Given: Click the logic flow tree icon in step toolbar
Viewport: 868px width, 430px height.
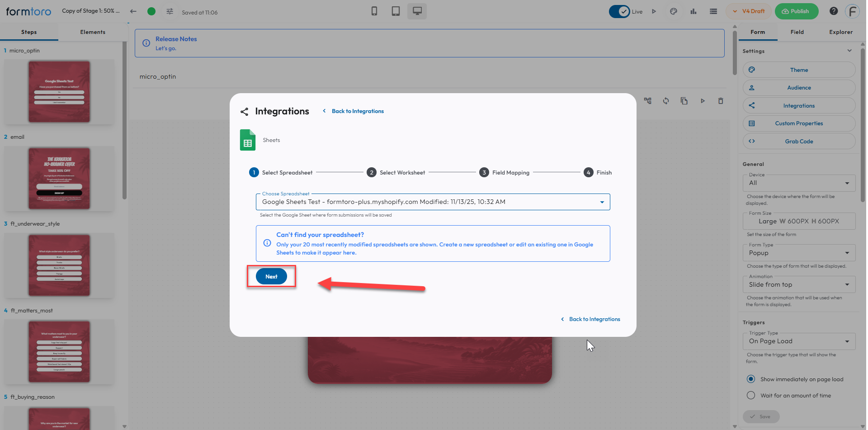Looking at the screenshot, I should coord(648,101).
